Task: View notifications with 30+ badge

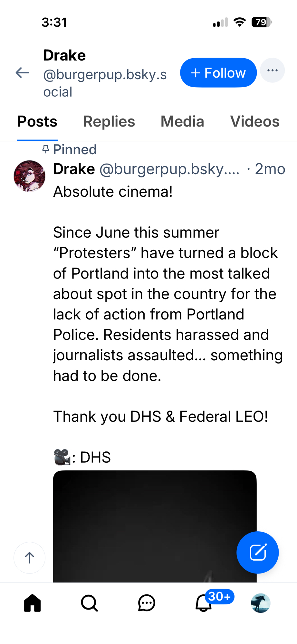Action: tap(204, 603)
